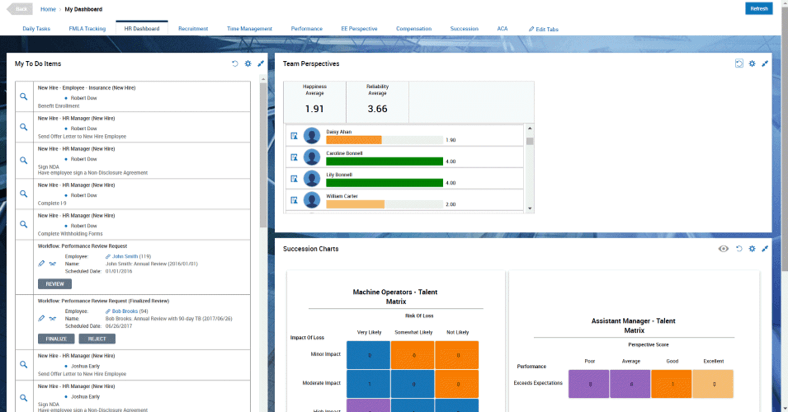
Task: Click edit pencil for John Smith review
Action: [x=41, y=263]
